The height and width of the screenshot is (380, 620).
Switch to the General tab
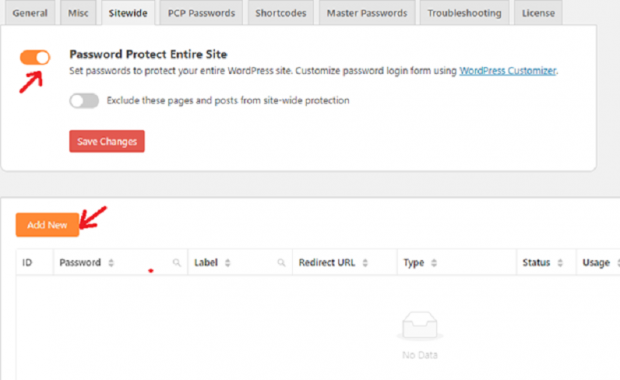click(x=30, y=13)
